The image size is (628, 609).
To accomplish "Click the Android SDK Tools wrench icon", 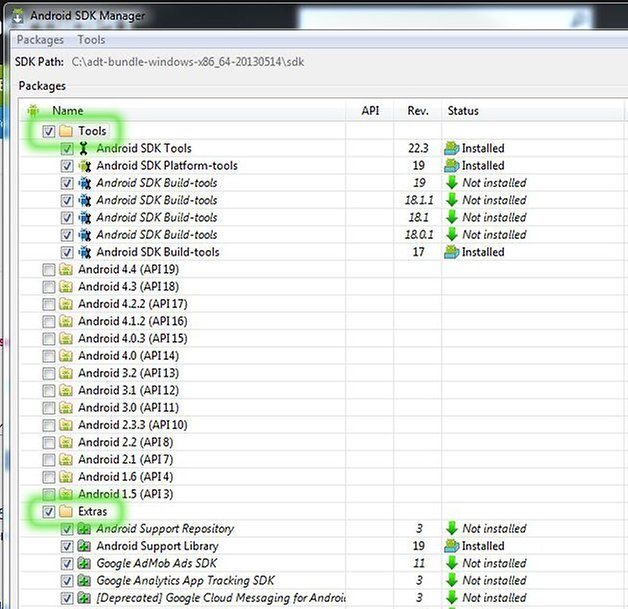I will 84,149.
